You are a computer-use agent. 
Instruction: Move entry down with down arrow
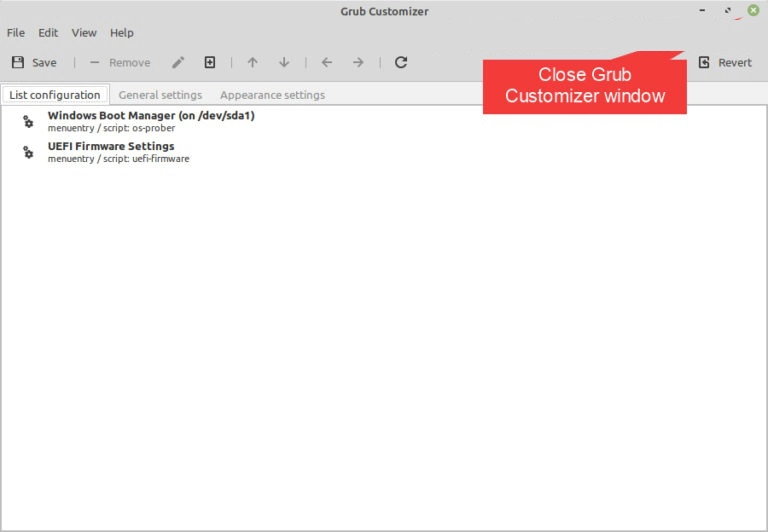284,62
